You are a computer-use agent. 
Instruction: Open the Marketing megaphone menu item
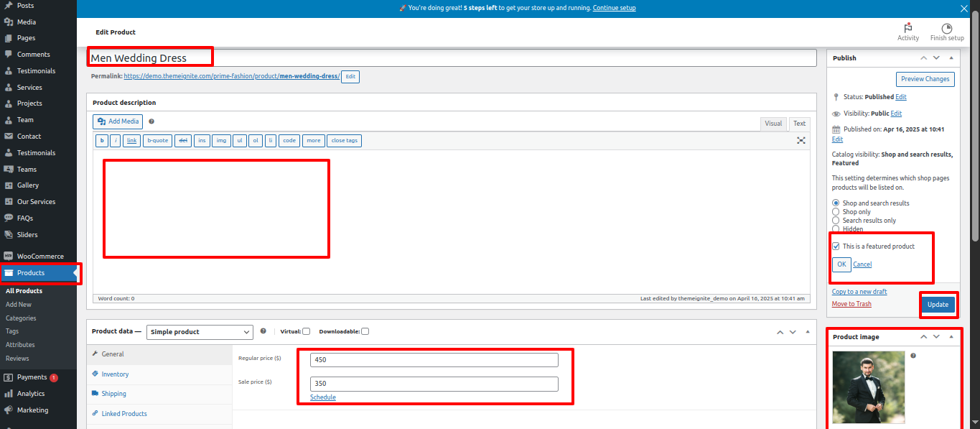coord(32,410)
